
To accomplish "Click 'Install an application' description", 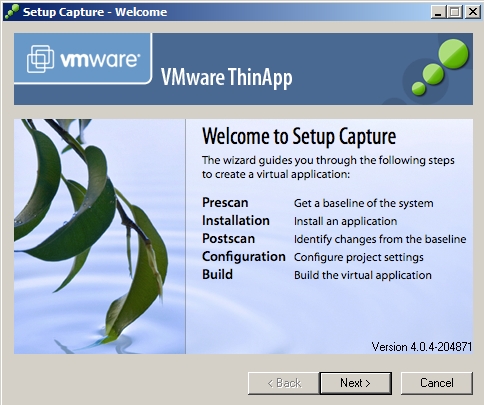I will [x=345, y=221].
